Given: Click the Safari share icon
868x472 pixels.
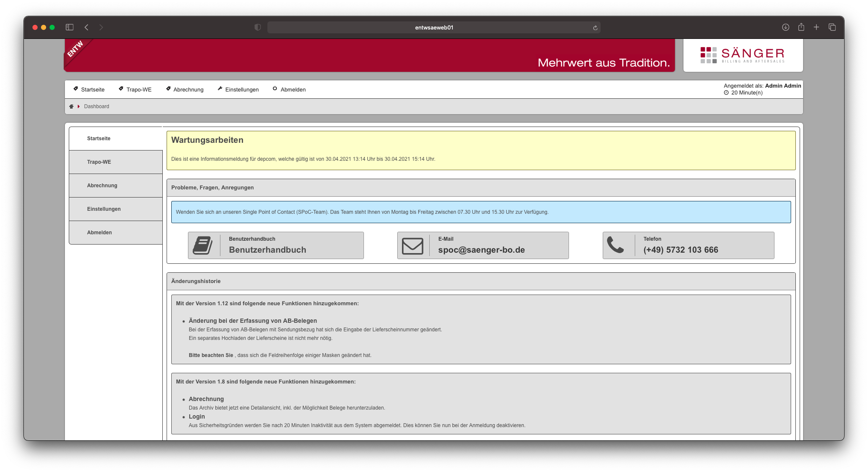Looking at the screenshot, I should [x=801, y=27].
